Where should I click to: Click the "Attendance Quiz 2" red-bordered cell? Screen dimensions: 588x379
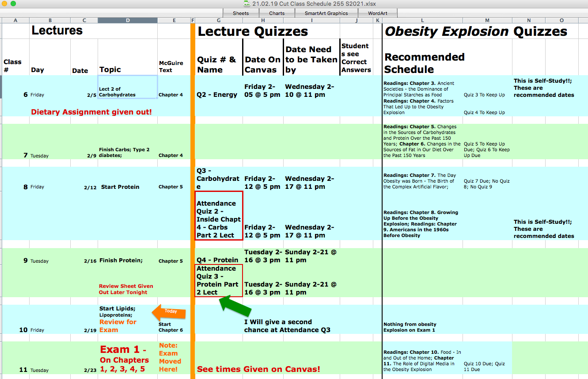tap(219, 215)
